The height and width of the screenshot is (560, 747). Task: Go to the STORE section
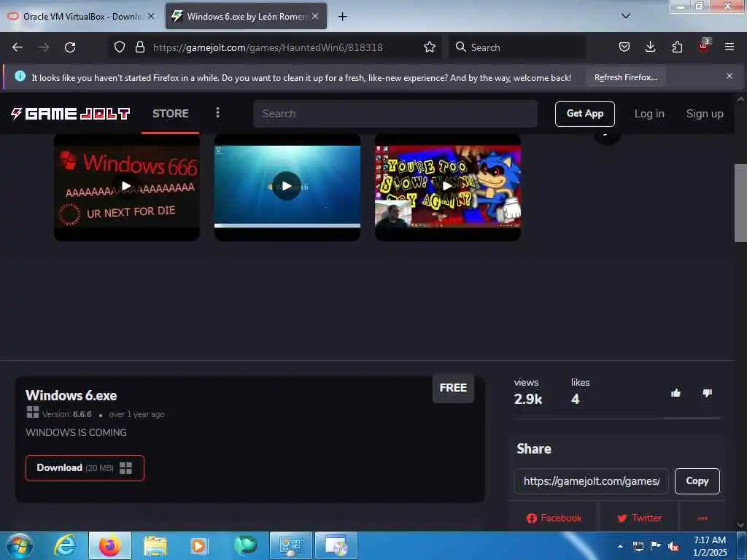click(170, 113)
